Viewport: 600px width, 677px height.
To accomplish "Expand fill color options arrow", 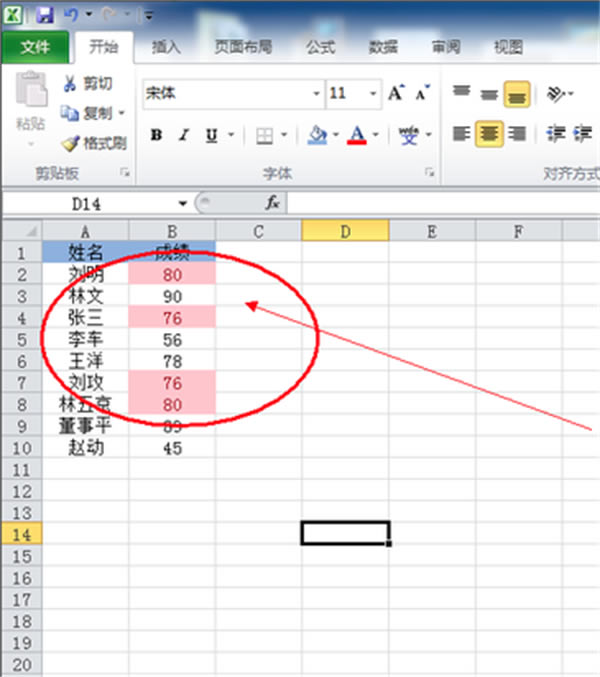I will coord(336,135).
